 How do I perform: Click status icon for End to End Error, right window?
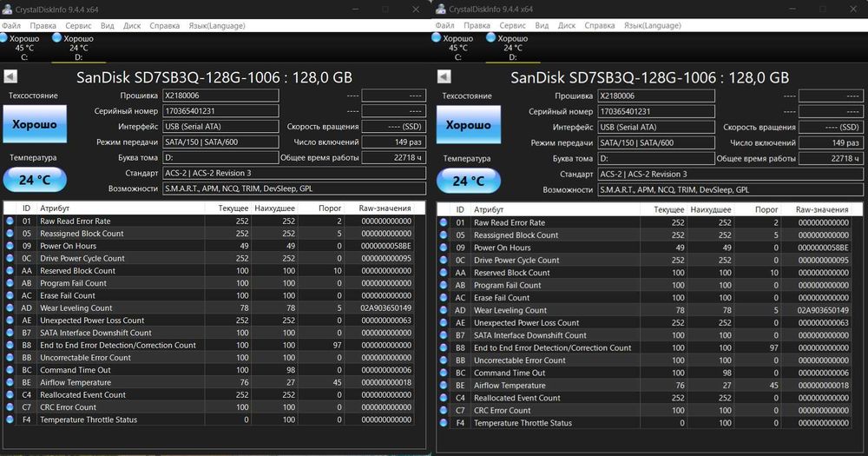tap(444, 347)
